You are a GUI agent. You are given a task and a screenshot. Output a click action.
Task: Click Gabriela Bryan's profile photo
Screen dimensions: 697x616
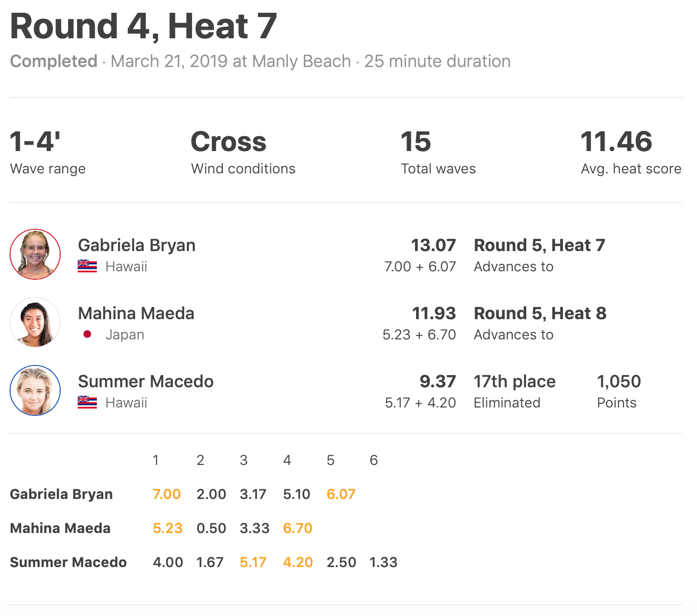(x=35, y=254)
